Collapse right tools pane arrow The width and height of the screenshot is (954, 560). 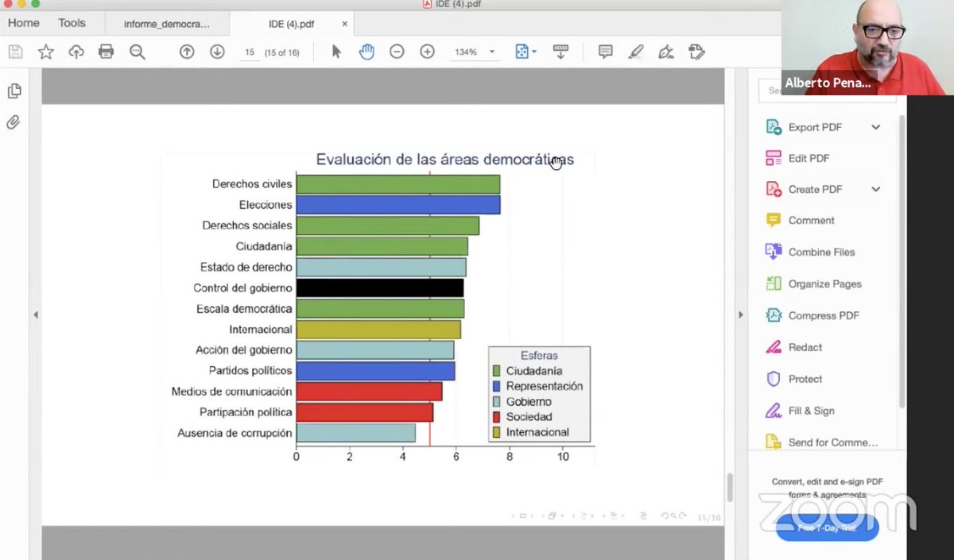pyautogui.click(x=741, y=315)
